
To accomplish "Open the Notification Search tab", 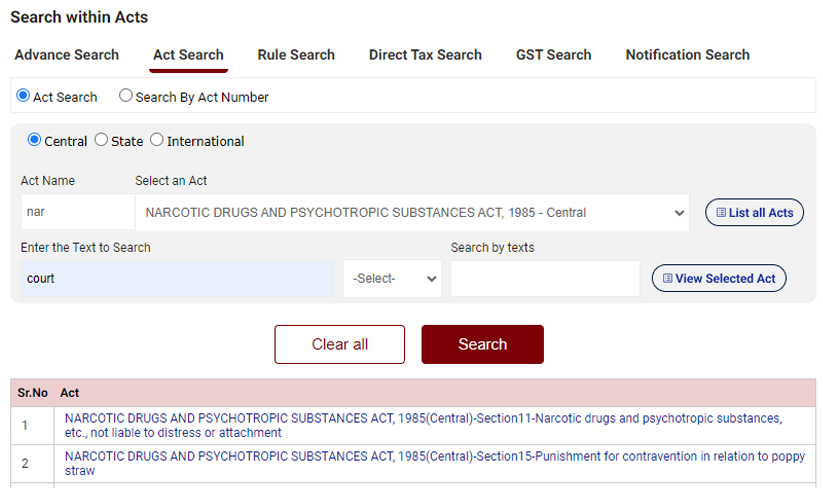I will [687, 55].
